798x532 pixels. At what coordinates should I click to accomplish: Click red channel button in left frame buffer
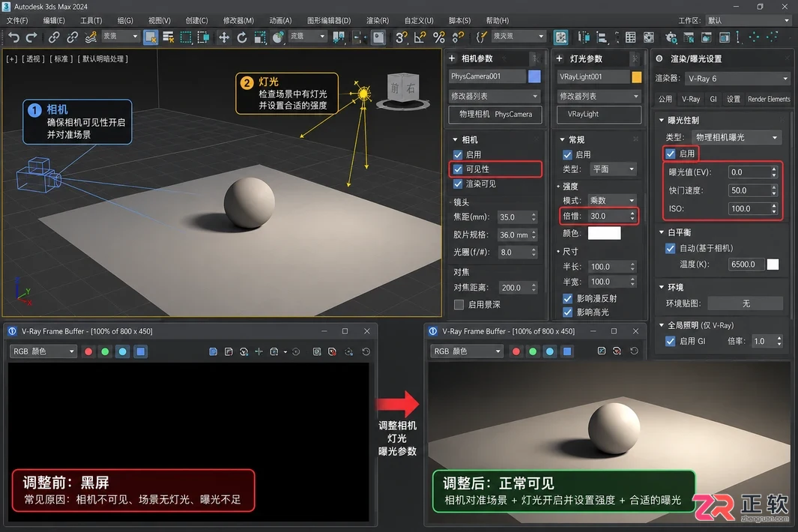[x=88, y=351]
